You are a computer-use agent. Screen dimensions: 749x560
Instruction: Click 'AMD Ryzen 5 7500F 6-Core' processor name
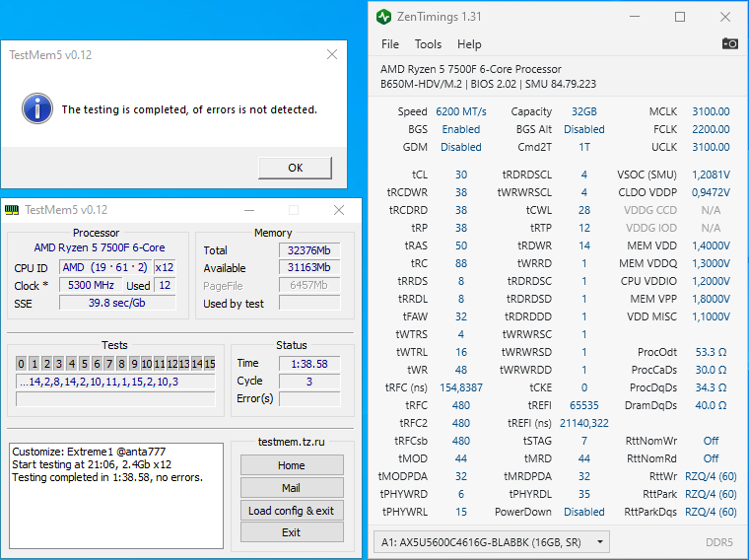[100, 247]
